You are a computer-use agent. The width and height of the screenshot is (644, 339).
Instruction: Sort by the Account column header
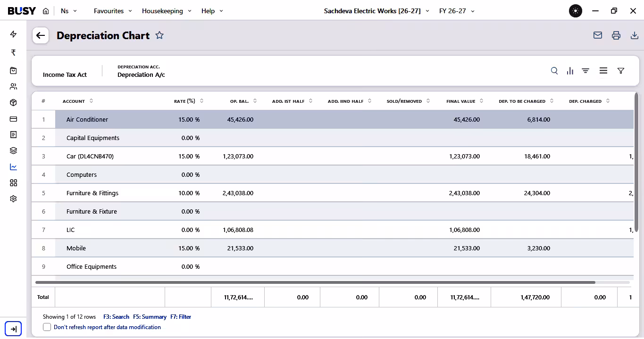coord(78,101)
